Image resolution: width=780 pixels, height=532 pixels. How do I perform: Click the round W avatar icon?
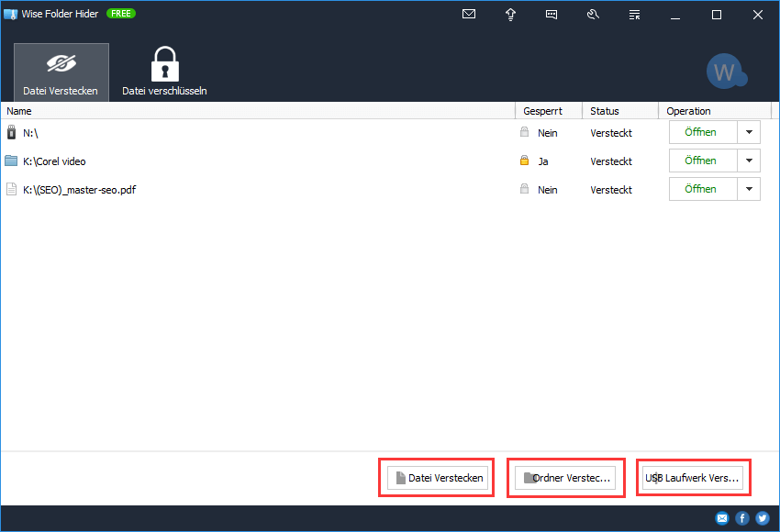point(726,72)
